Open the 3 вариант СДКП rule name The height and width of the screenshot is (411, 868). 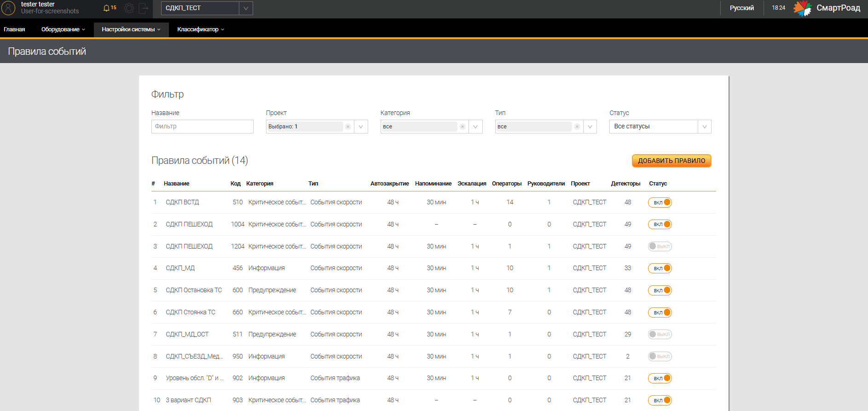pos(188,400)
